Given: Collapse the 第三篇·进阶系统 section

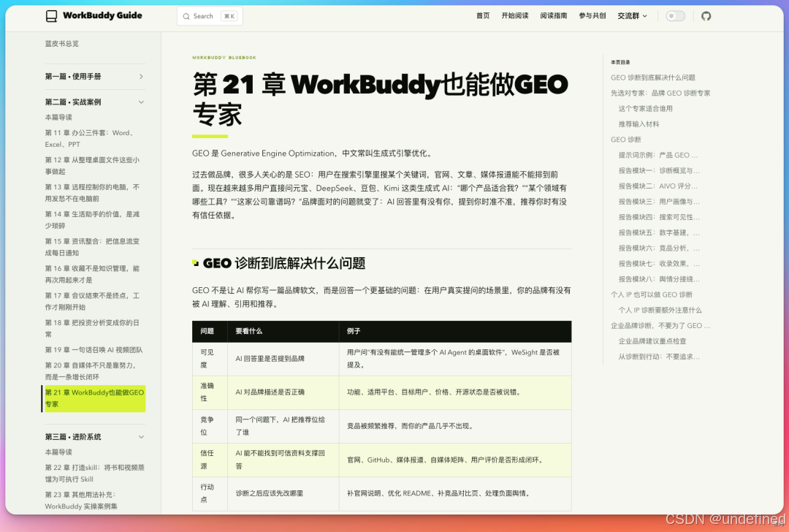Looking at the screenshot, I should click(94, 437).
